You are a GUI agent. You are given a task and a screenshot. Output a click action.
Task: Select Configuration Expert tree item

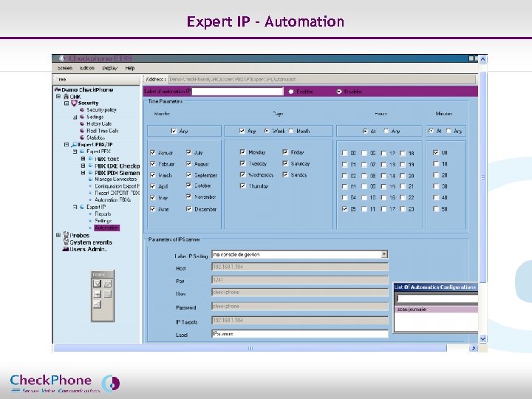[117, 186]
